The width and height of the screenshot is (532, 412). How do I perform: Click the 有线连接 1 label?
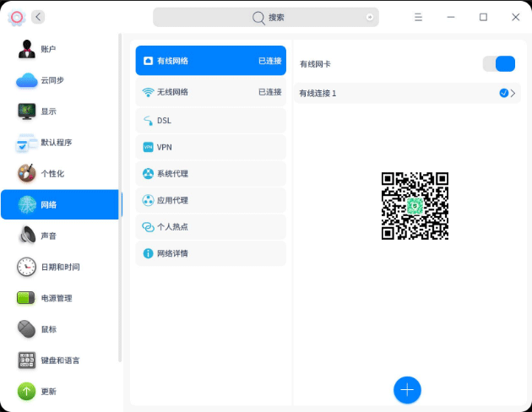318,93
